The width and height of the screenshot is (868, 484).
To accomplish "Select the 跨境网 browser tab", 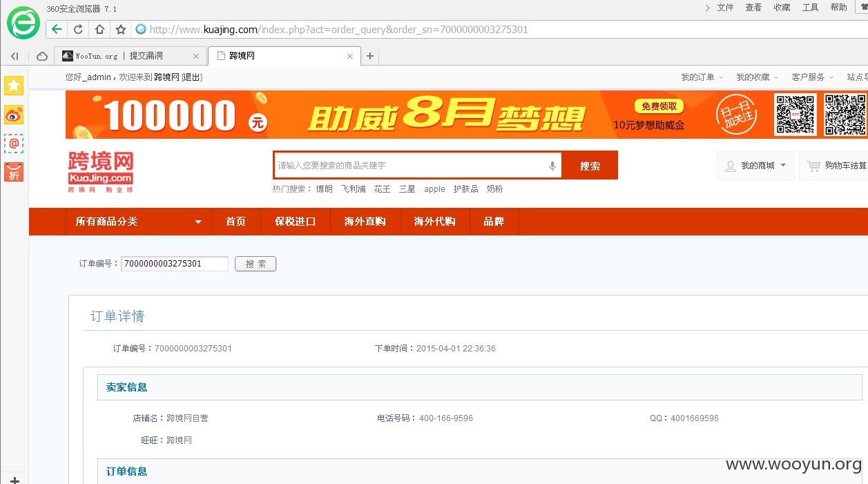I will 284,56.
